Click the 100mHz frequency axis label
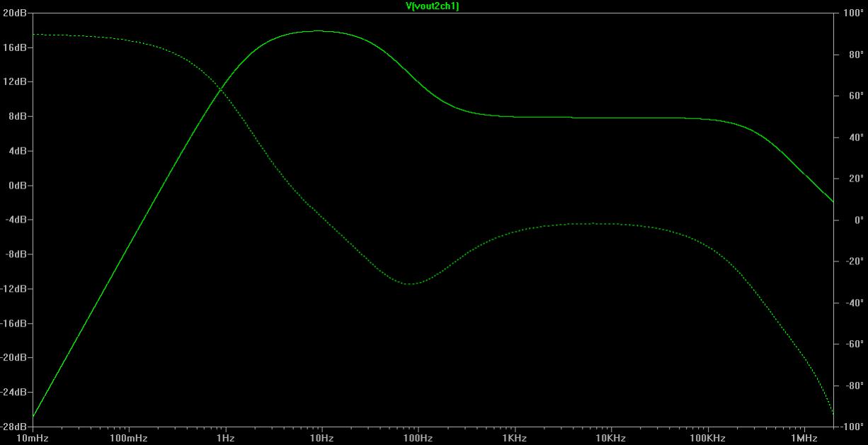The height and width of the screenshot is (445, 868). 129,439
